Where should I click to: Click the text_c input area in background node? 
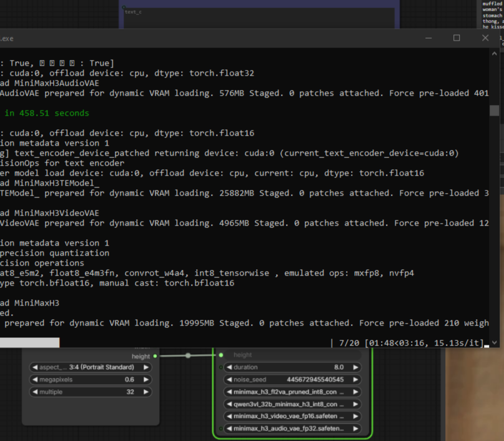click(x=259, y=18)
